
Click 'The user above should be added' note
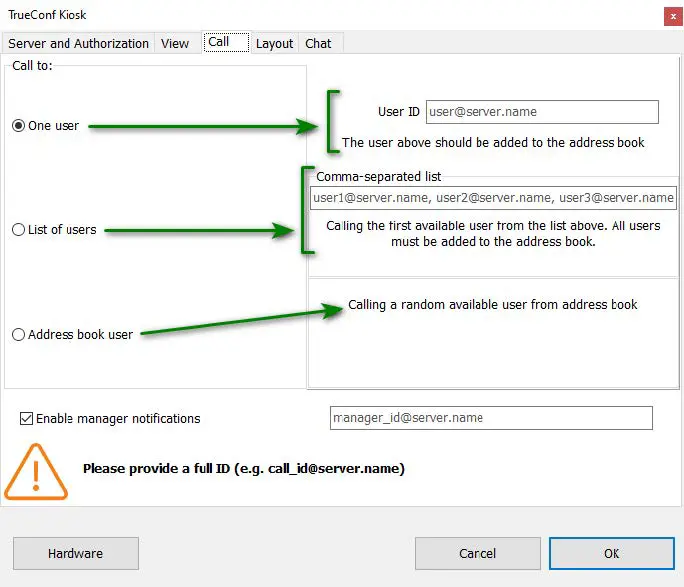(493, 143)
